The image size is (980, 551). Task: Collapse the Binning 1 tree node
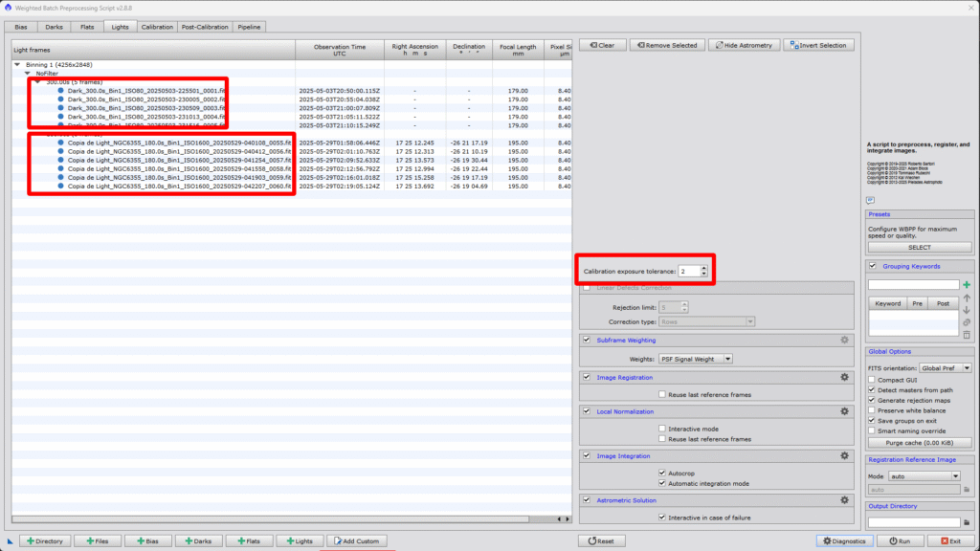[17, 65]
